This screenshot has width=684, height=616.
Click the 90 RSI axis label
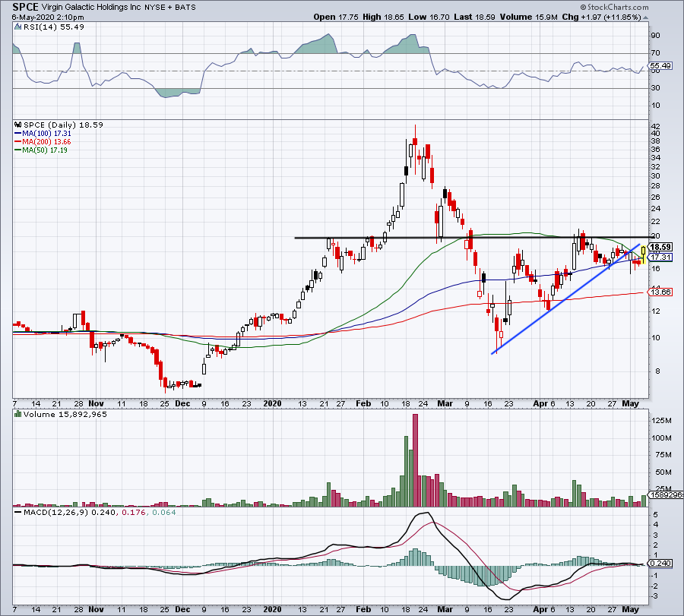[655, 36]
